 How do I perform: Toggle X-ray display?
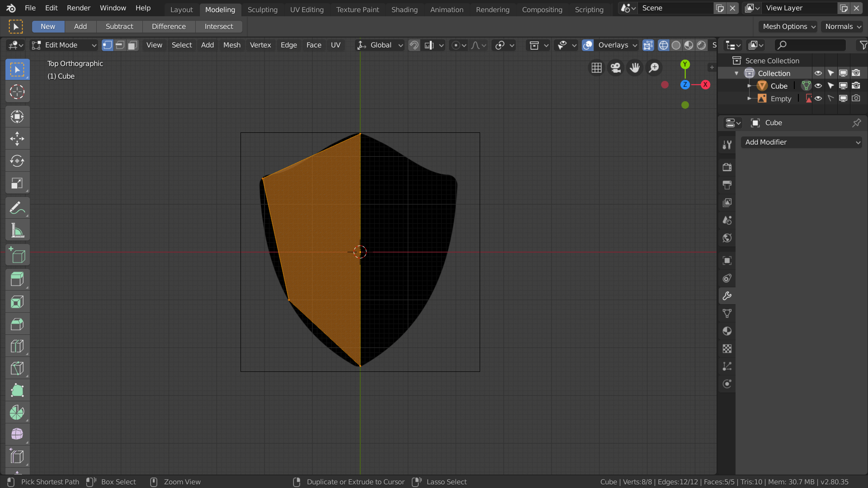648,45
